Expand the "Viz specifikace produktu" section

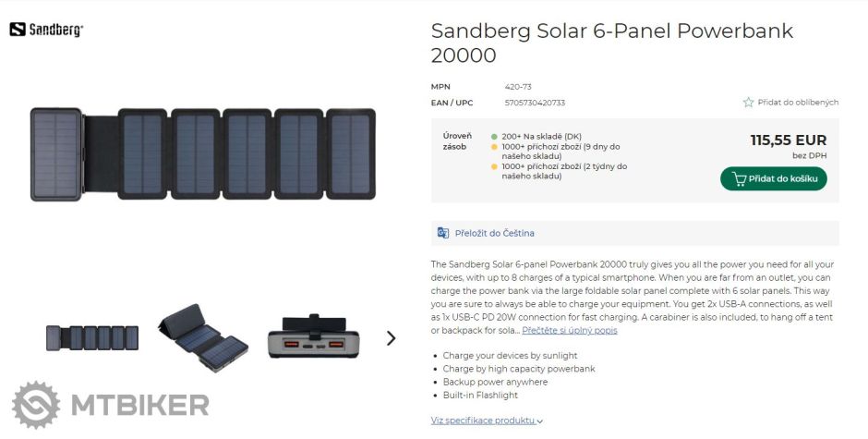point(487,421)
